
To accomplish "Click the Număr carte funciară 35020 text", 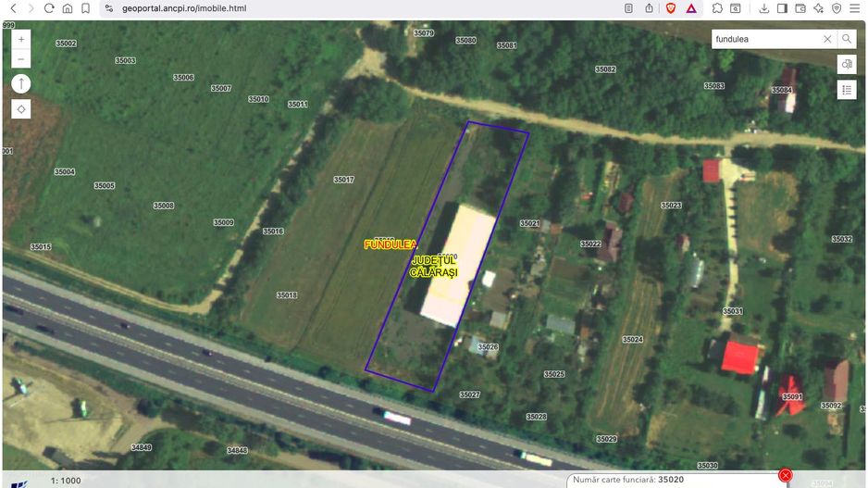I will click(x=628, y=480).
